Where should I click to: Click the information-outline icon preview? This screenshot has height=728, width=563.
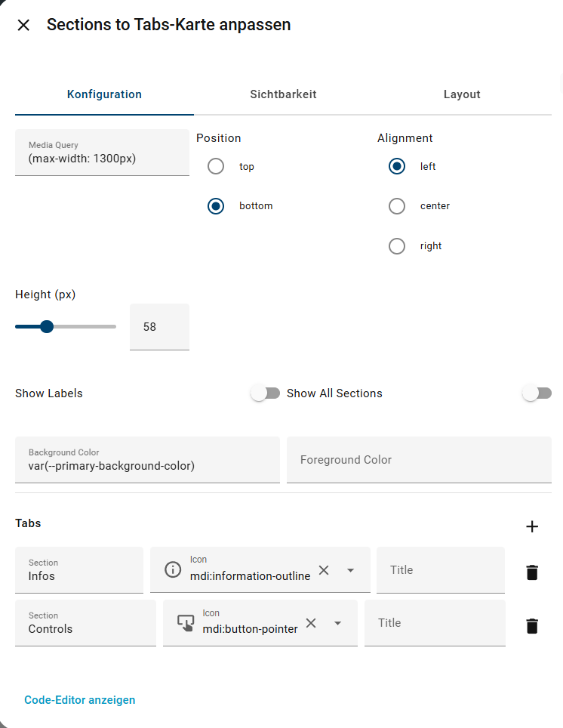coord(173,570)
